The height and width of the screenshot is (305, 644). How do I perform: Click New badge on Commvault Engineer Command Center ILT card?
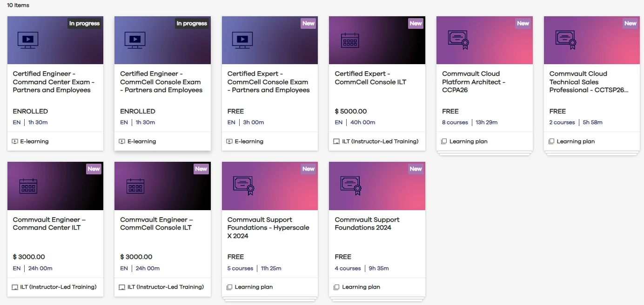pyautogui.click(x=94, y=169)
